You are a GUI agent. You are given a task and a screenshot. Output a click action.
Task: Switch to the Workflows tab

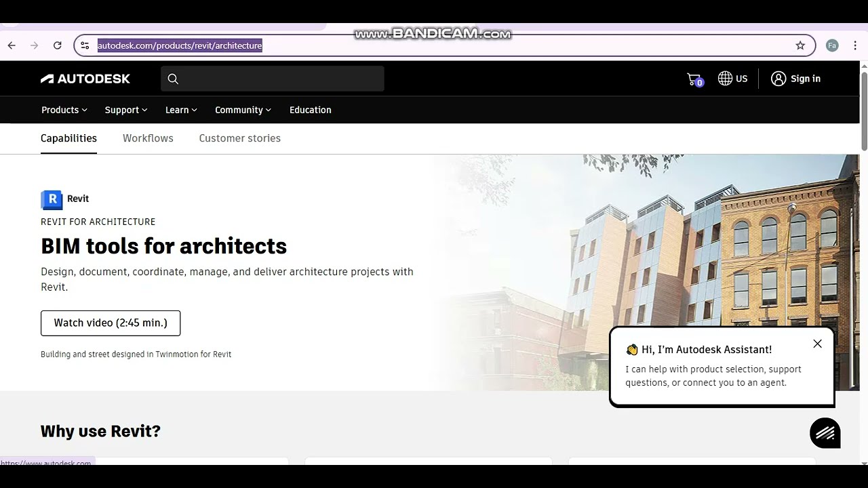148,138
